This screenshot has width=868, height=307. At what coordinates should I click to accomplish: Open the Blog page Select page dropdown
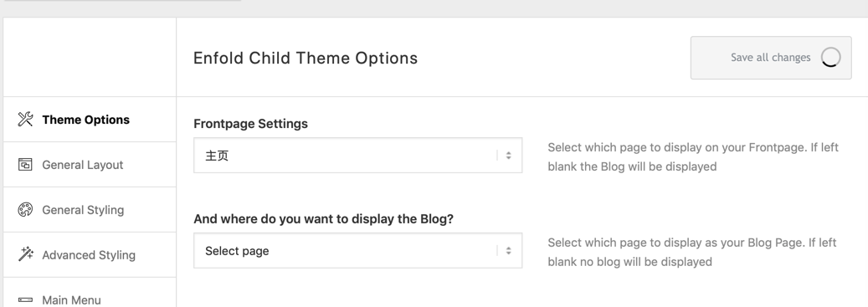tap(357, 251)
